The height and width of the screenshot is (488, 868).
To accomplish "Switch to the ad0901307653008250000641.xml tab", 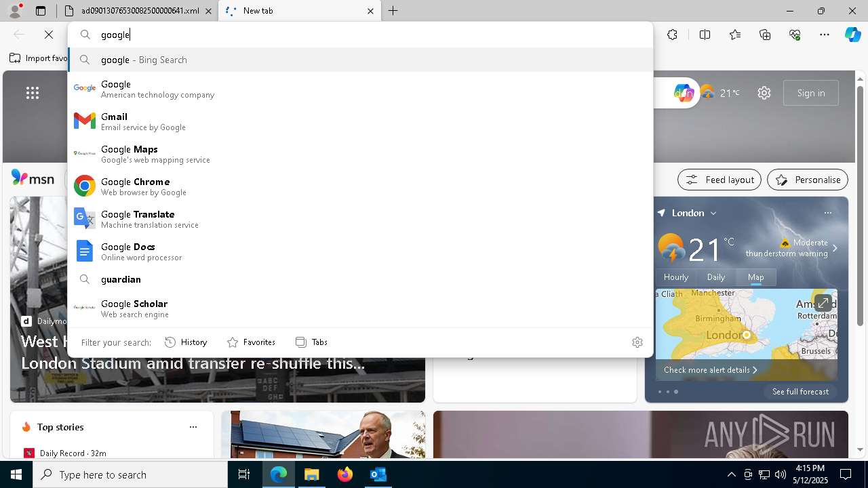I will point(140,11).
